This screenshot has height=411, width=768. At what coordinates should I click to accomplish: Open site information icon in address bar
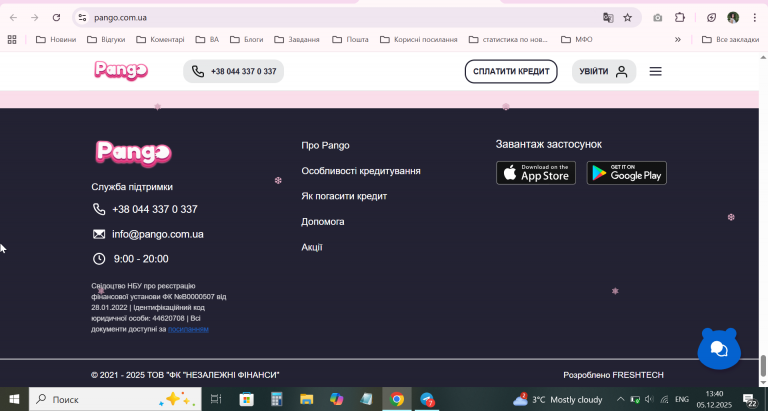82,18
